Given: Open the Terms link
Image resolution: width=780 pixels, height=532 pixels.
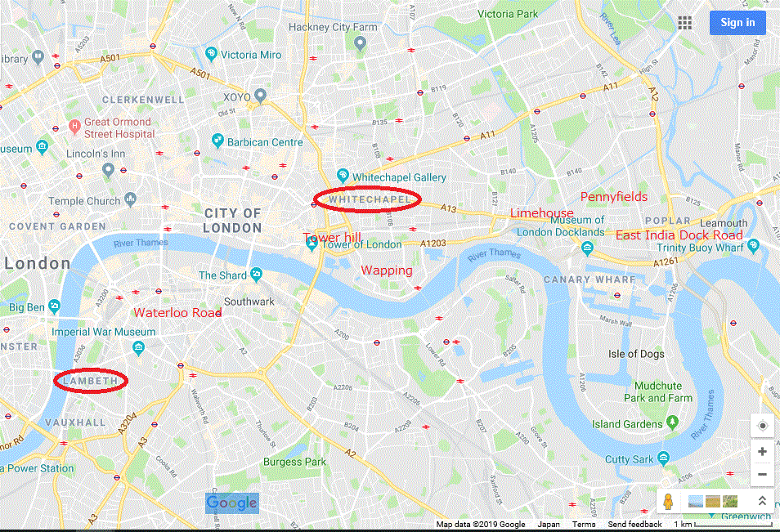Looking at the screenshot, I should click(584, 524).
